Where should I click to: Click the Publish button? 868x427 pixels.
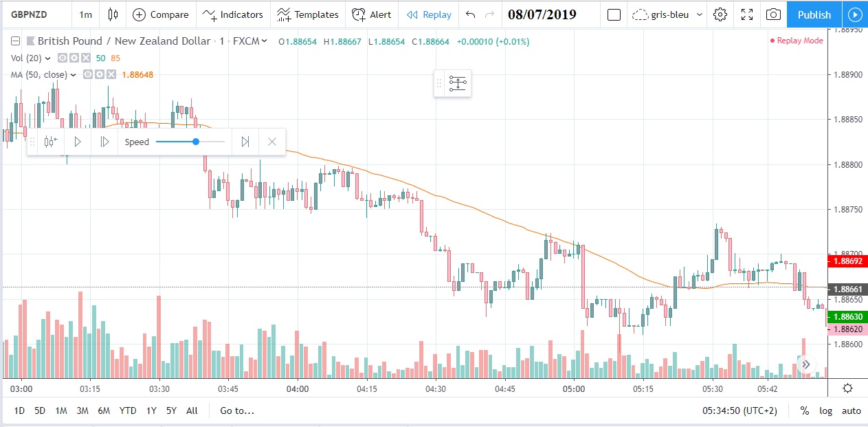(814, 14)
